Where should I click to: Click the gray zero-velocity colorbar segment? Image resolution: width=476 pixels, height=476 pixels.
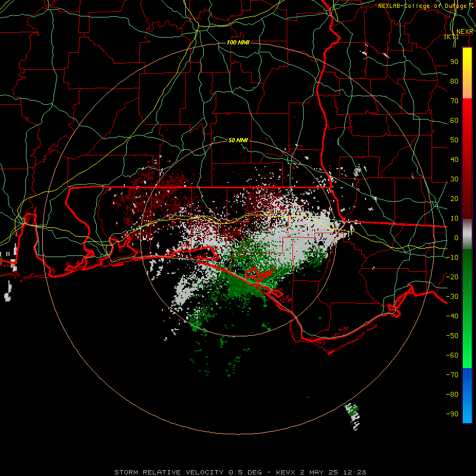point(467,234)
